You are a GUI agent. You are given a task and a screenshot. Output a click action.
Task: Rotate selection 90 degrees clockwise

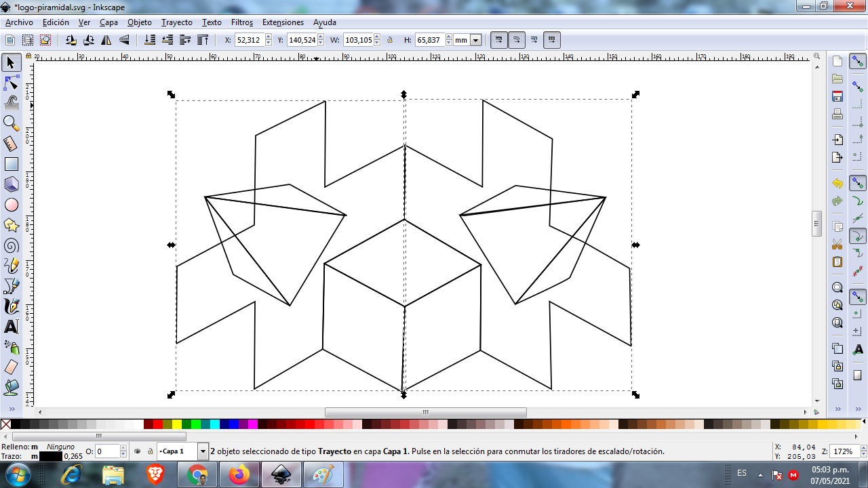tap(89, 40)
